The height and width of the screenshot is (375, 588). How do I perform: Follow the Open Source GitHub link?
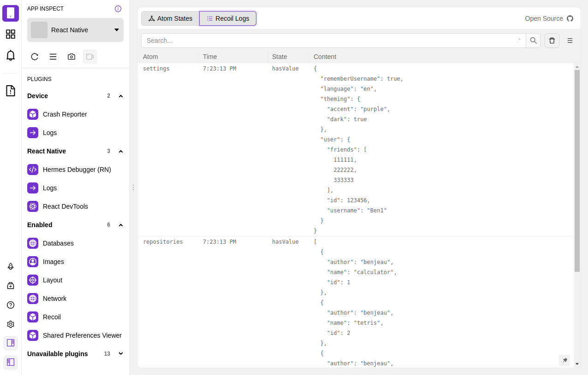point(549,18)
